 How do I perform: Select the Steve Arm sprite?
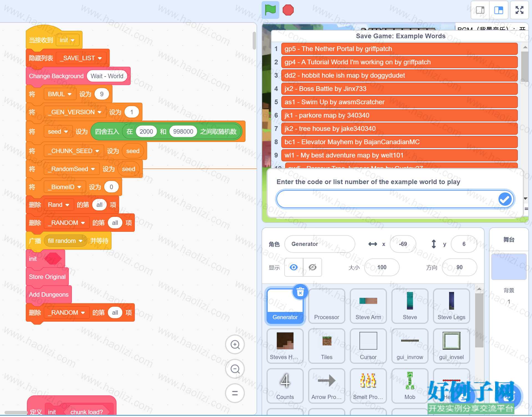[x=368, y=306]
